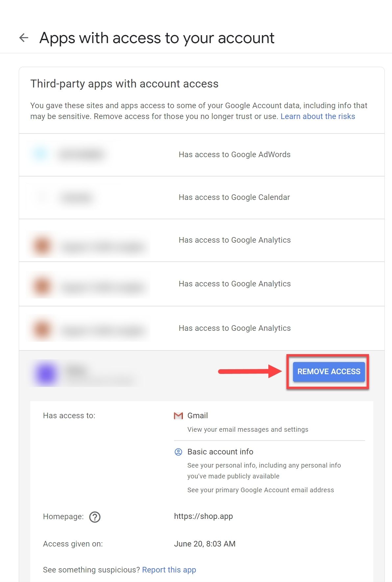The height and width of the screenshot is (582, 392).
Task: Click the red Gmail envelope icon
Action: pyautogui.click(x=178, y=416)
